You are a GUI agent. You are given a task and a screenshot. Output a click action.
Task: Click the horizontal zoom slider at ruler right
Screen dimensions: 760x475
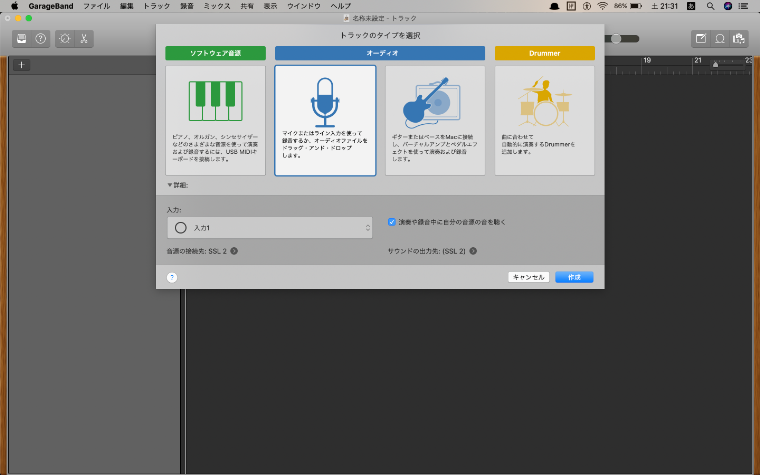click(x=715, y=64)
